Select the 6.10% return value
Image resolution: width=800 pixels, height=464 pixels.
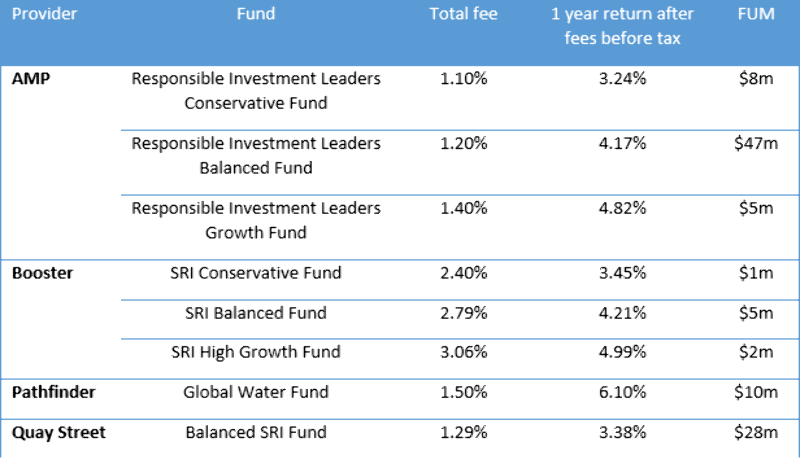[615, 391]
